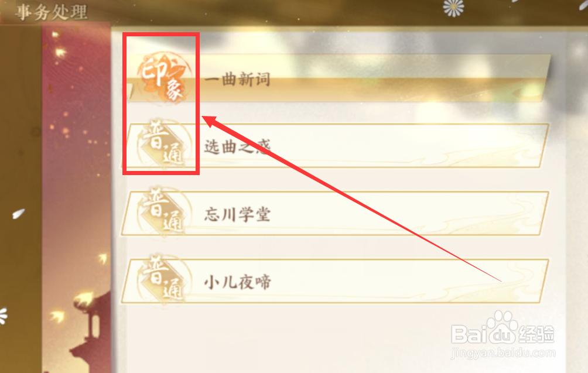Screen dimensions: 588x373
Task: Click the white petal on the left edge
Action: coord(18,214)
